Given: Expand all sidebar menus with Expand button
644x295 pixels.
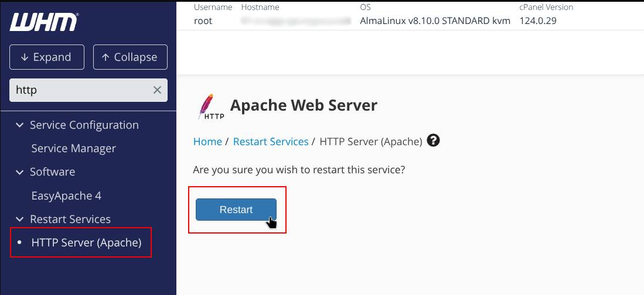Looking at the screenshot, I should click(47, 57).
